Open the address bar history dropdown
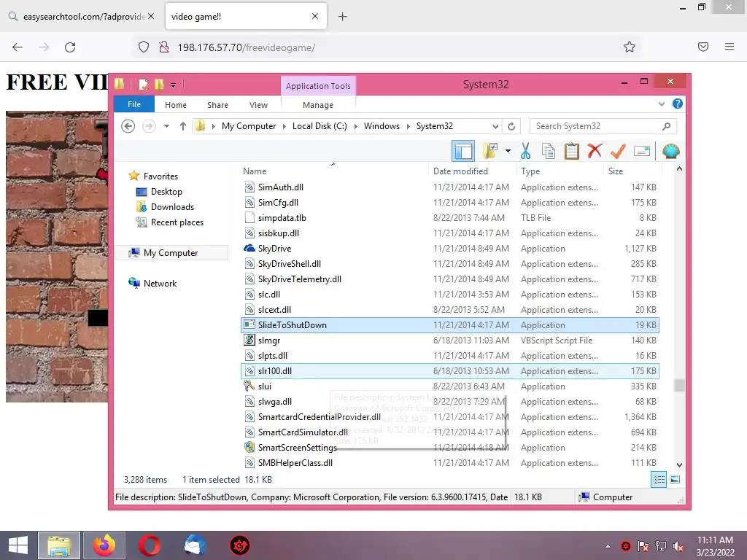Viewport: 747px width, 560px height. click(495, 127)
